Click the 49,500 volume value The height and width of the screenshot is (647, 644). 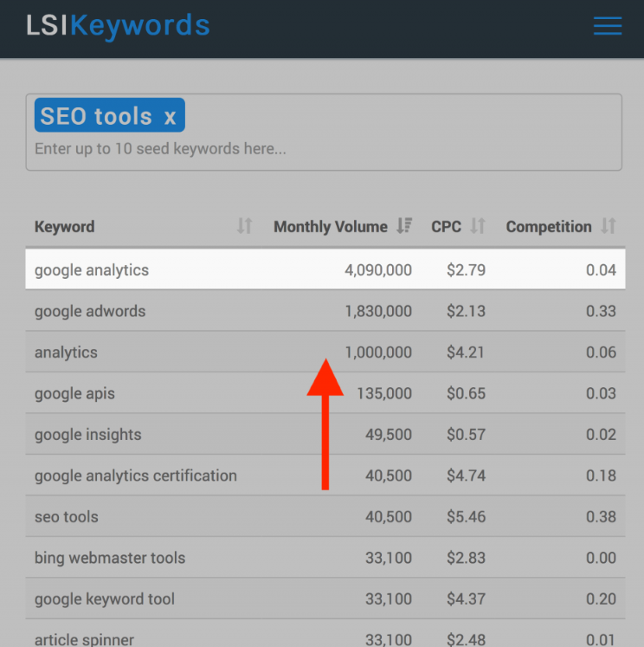(x=389, y=435)
